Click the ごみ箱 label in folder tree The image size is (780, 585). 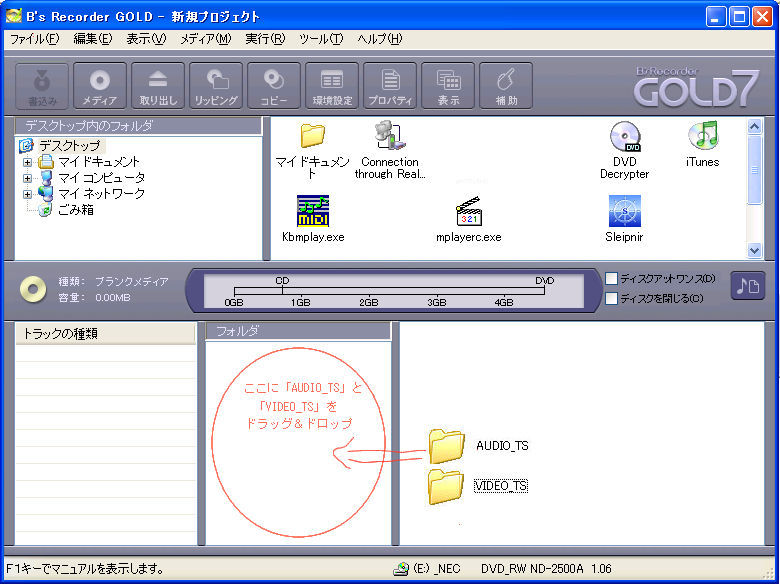[76, 209]
